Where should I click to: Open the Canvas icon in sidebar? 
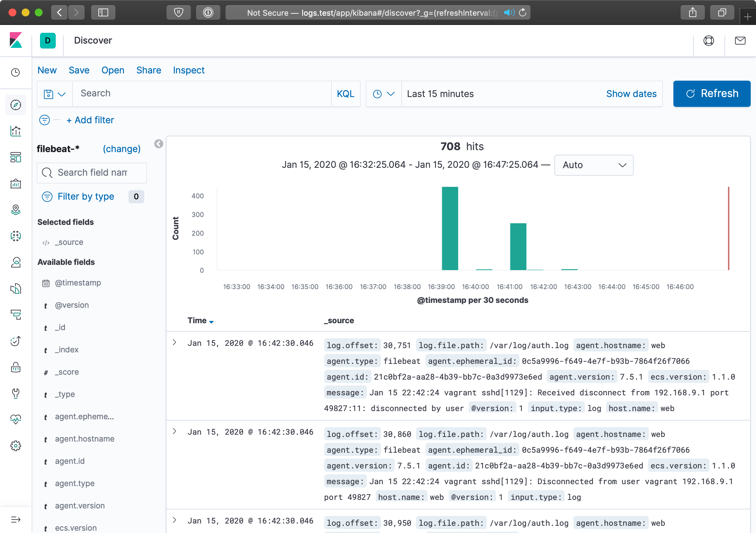[x=15, y=184]
